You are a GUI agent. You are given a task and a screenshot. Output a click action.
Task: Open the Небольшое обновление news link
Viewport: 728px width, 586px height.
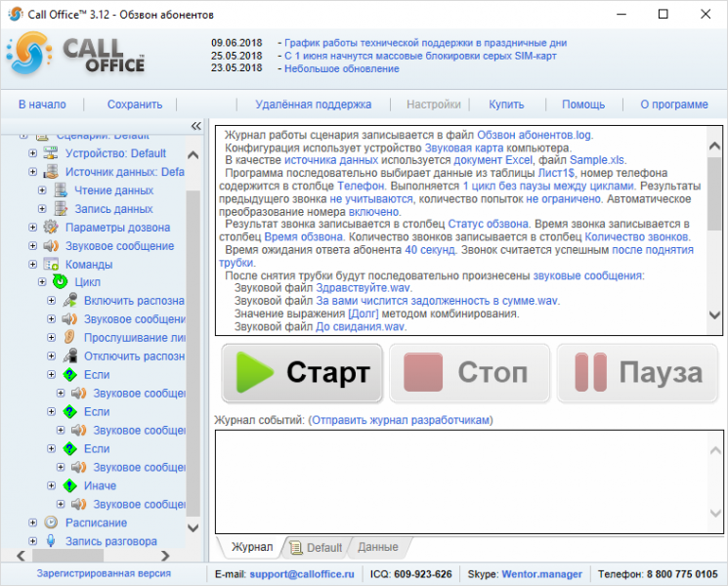(x=342, y=68)
